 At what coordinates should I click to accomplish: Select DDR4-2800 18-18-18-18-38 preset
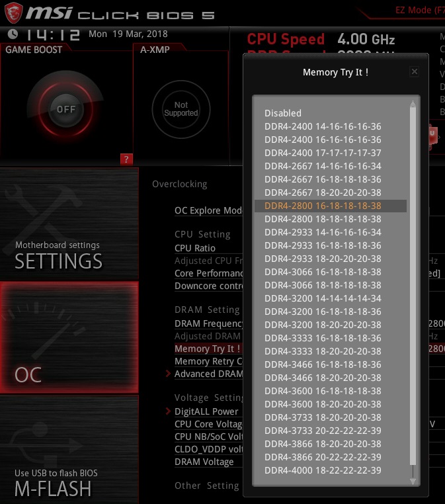click(323, 219)
